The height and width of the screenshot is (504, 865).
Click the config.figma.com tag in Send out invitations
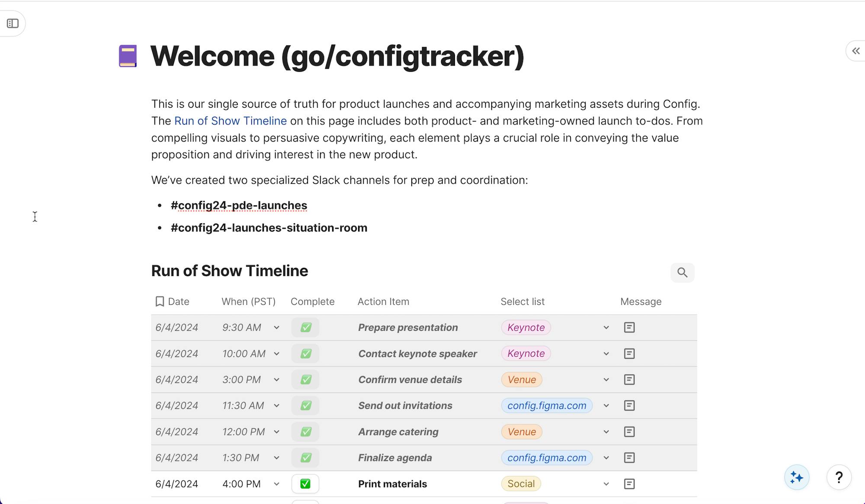click(546, 405)
